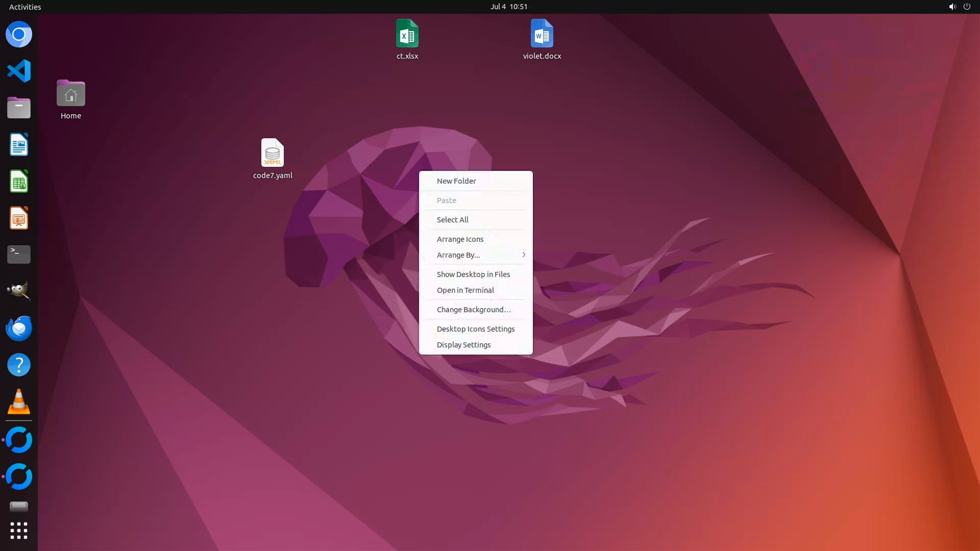Launch LibreOffice Impress from dock
The image size is (980, 551).
pos(19,218)
